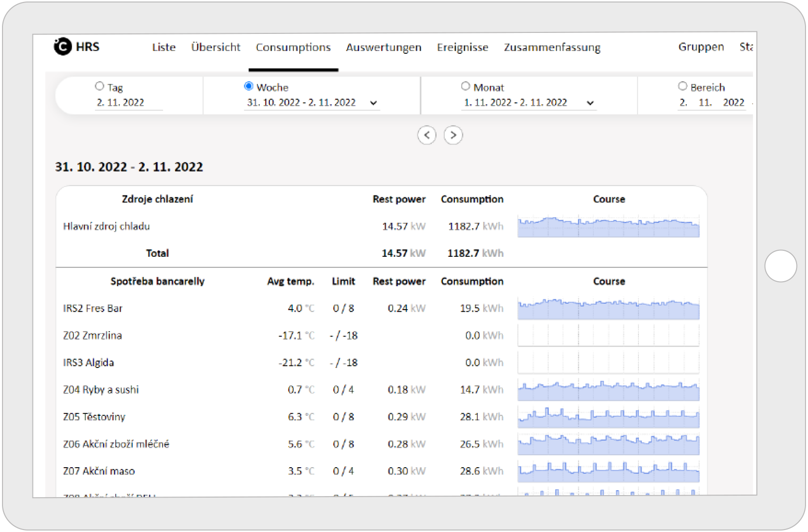Click the Tag date field 2. 11. 2022

coord(129,103)
